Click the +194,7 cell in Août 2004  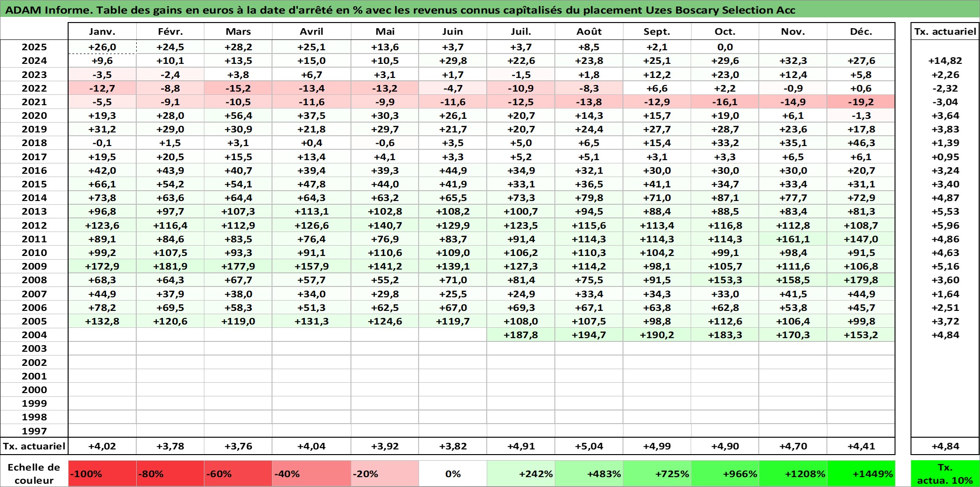589,335
